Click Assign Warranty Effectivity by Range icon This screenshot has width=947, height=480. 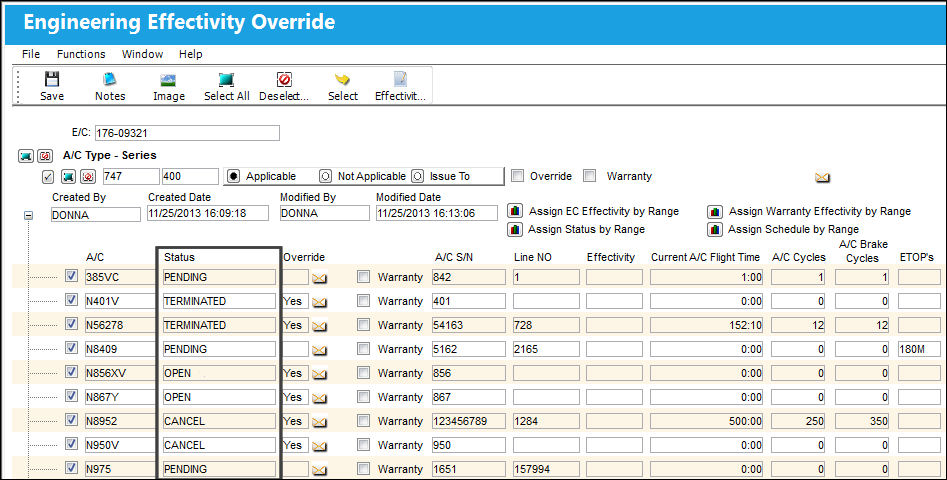pos(715,211)
